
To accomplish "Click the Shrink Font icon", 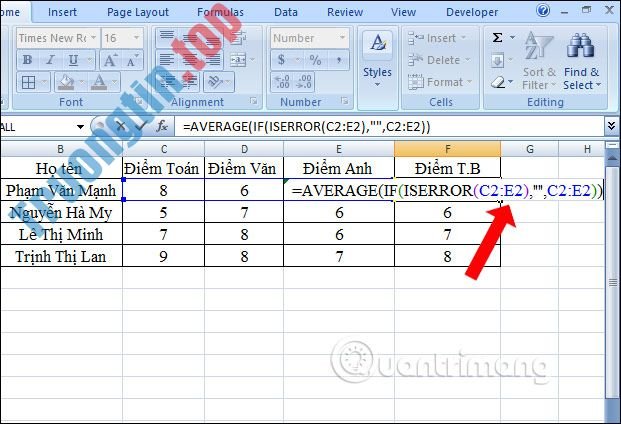I will 132,60.
